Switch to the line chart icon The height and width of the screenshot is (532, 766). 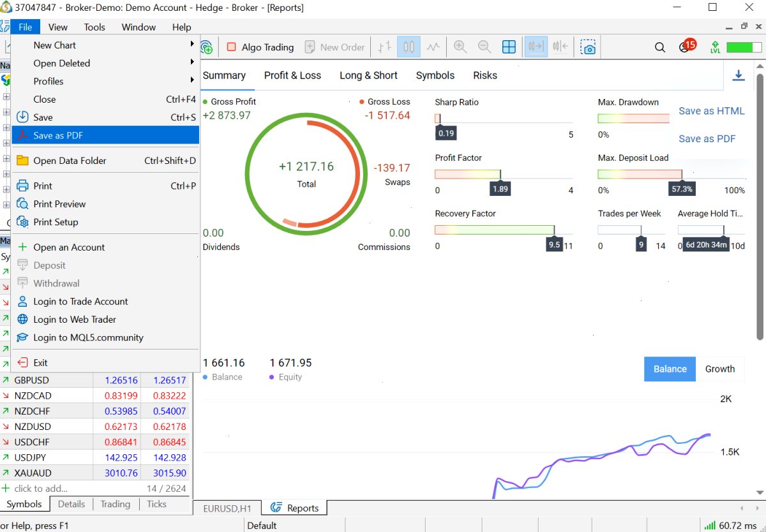(x=433, y=47)
